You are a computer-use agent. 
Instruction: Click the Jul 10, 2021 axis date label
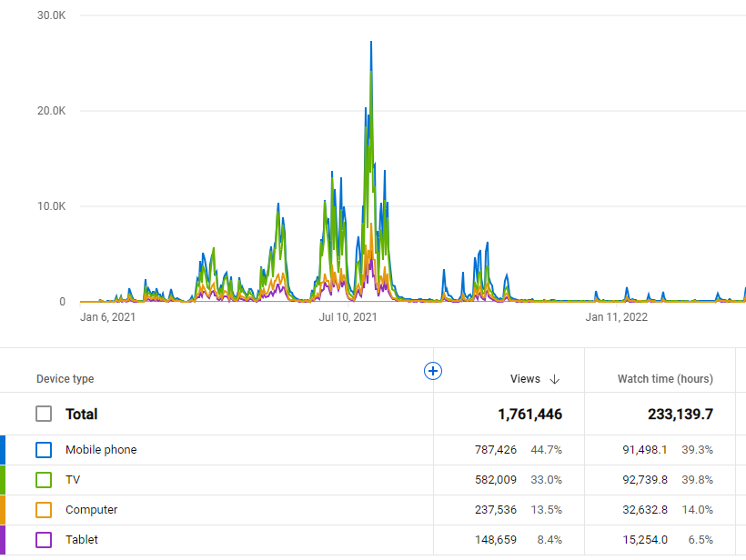point(348,317)
